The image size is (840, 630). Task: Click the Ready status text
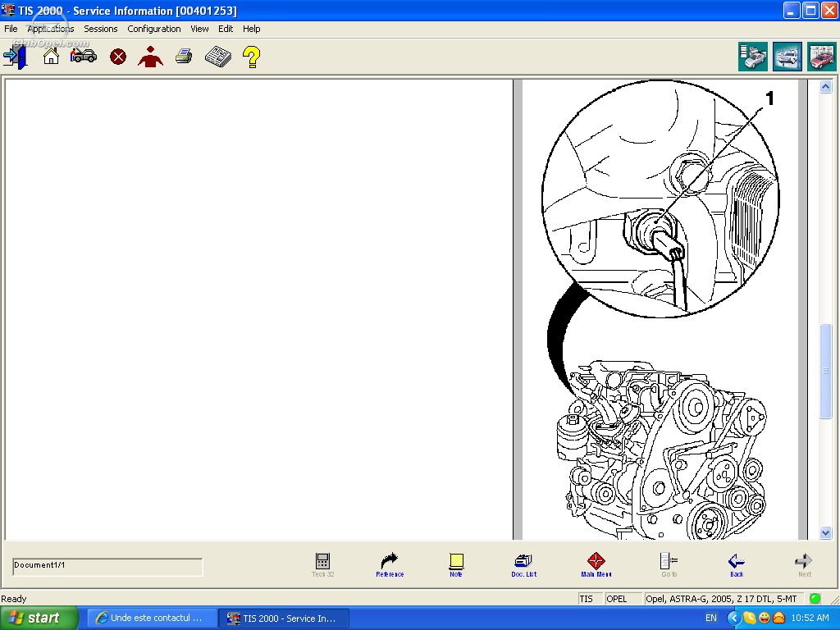pyautogui.click(x=13, y=599)
